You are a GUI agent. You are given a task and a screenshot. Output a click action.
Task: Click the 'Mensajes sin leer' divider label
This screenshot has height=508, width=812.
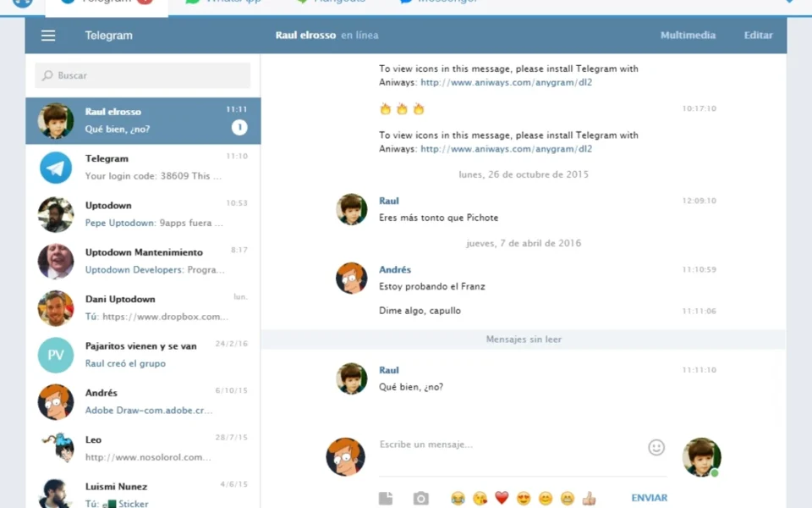click(524, 339)
